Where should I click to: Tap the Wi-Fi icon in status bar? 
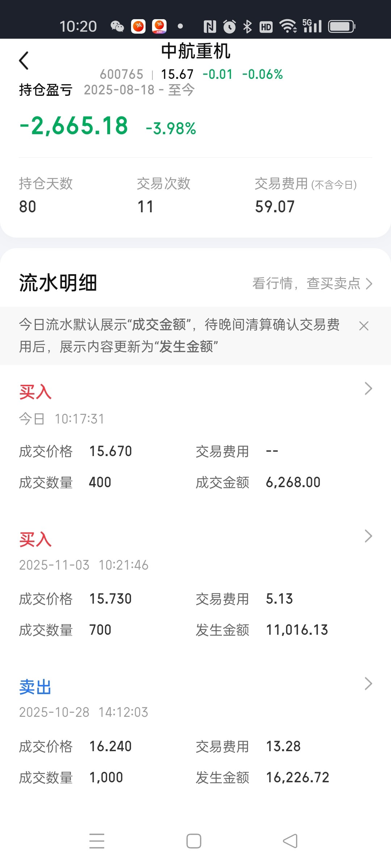click(x=288, y=26)
